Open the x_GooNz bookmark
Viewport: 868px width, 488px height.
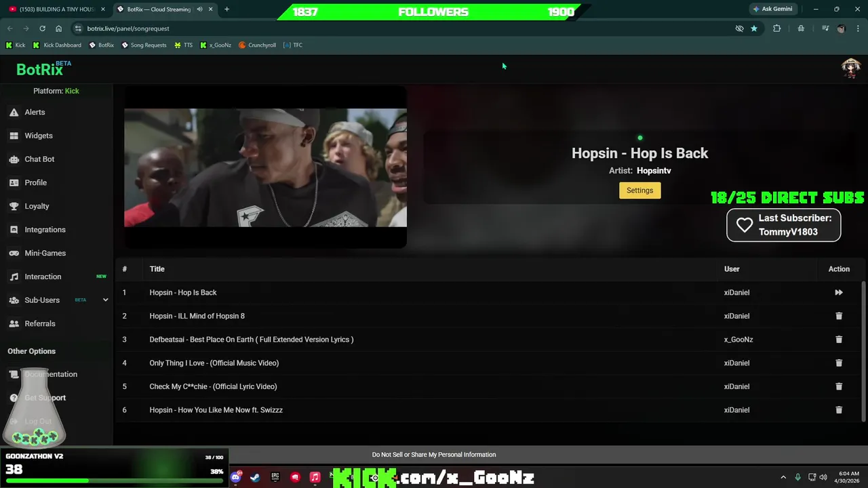tap(216, 45)
